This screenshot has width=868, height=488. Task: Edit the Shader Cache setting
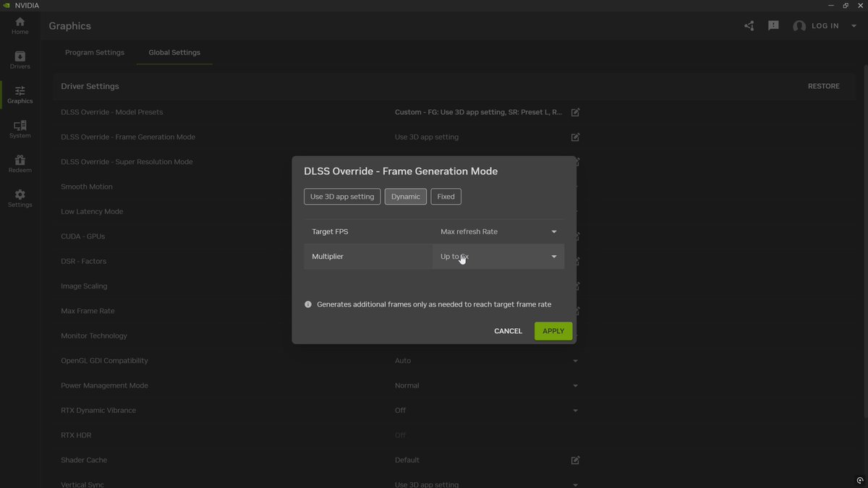point(576,460)
